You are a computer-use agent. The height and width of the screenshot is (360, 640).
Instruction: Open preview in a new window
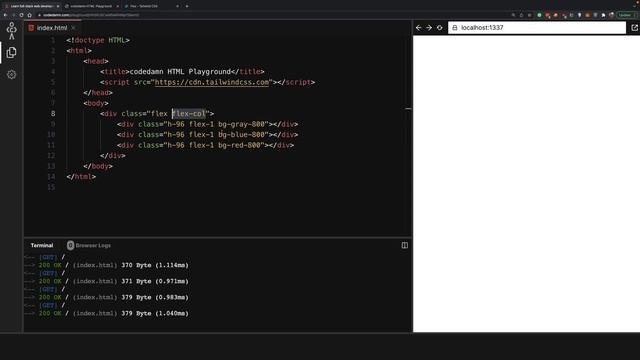(x=634, y=28)
